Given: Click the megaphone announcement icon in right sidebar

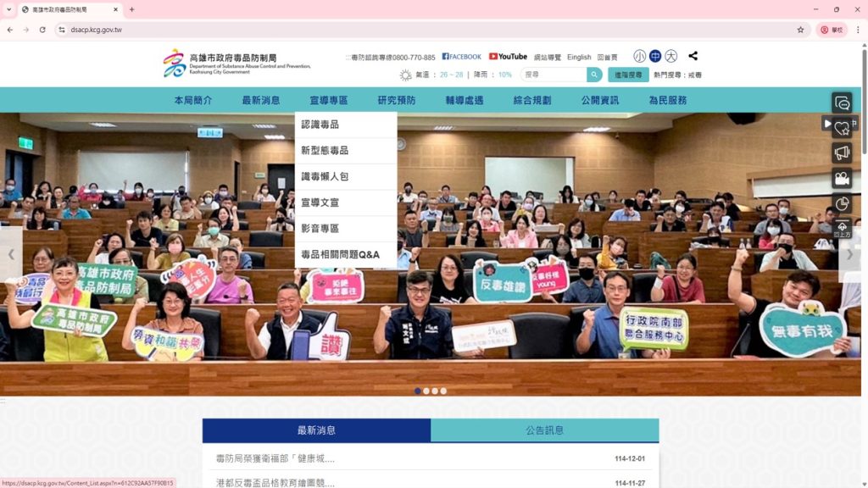Looking at the screenshot, I should click(841, 152).
